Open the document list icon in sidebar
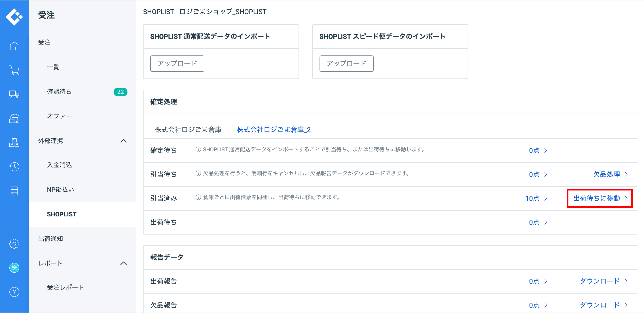The image size is (644, 313). [x=14, y=191]
